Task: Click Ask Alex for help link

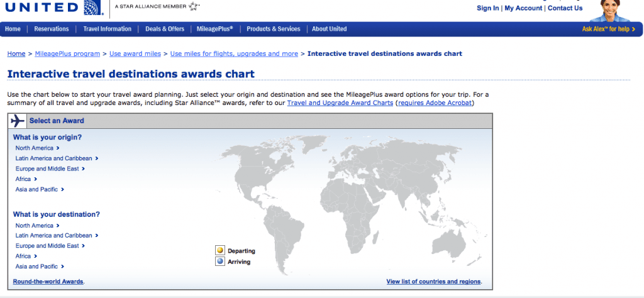Action: 609,29
